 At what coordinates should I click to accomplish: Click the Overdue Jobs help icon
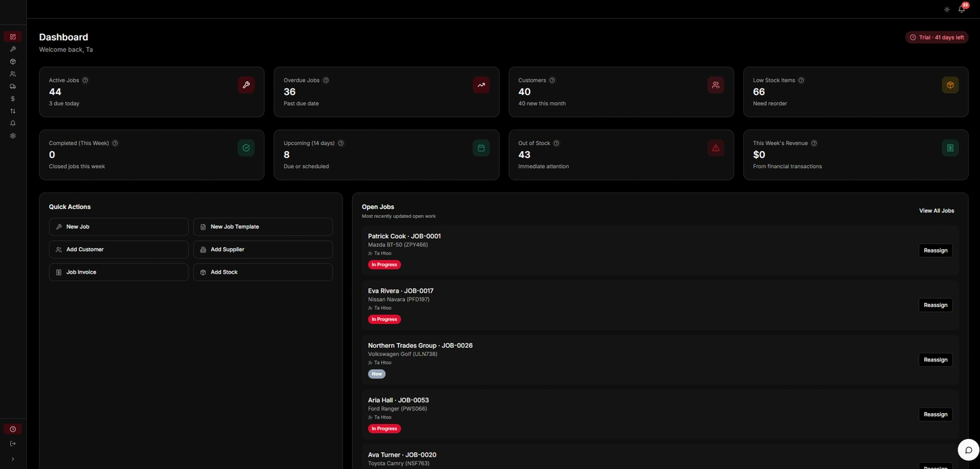click(x=326, y=80)
